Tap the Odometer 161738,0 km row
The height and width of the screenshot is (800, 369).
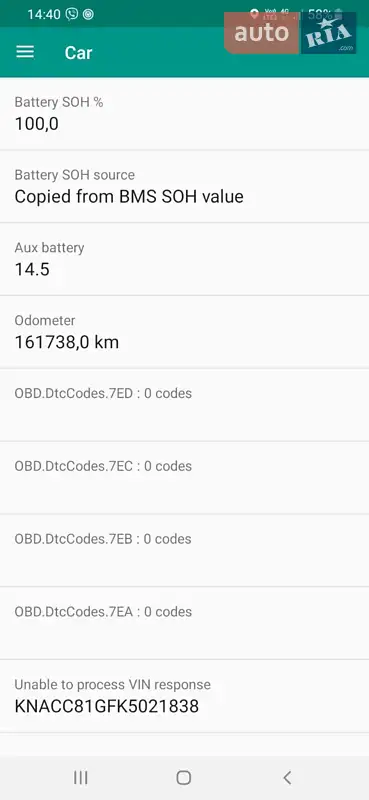(184, 332)
